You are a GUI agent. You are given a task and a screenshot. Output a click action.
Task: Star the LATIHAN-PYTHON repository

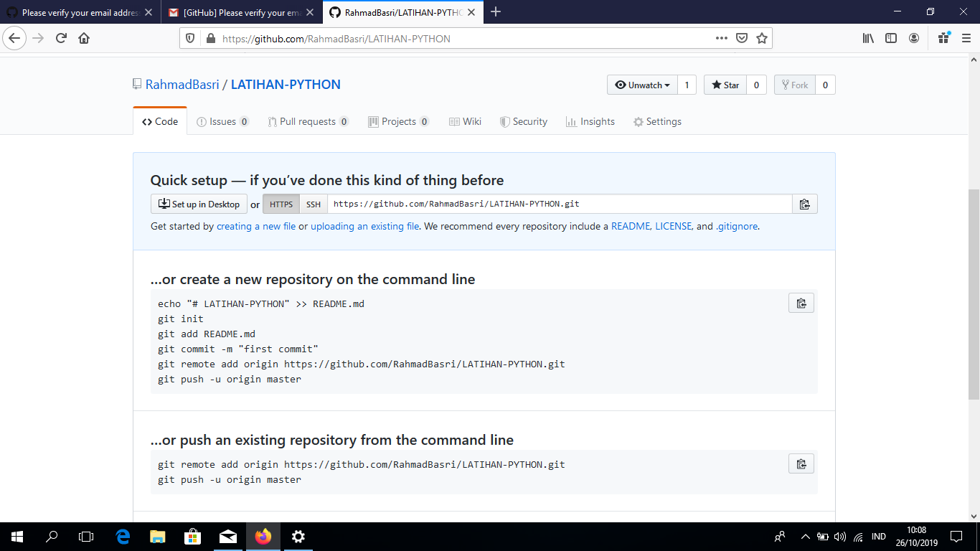click(725, 85)
